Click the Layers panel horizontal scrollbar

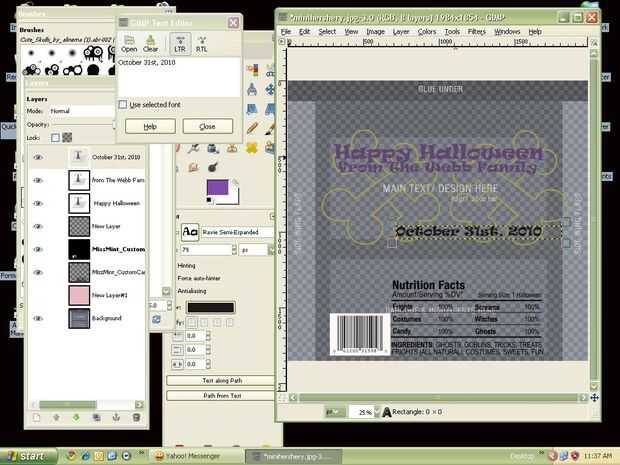[x=86, y=405]
